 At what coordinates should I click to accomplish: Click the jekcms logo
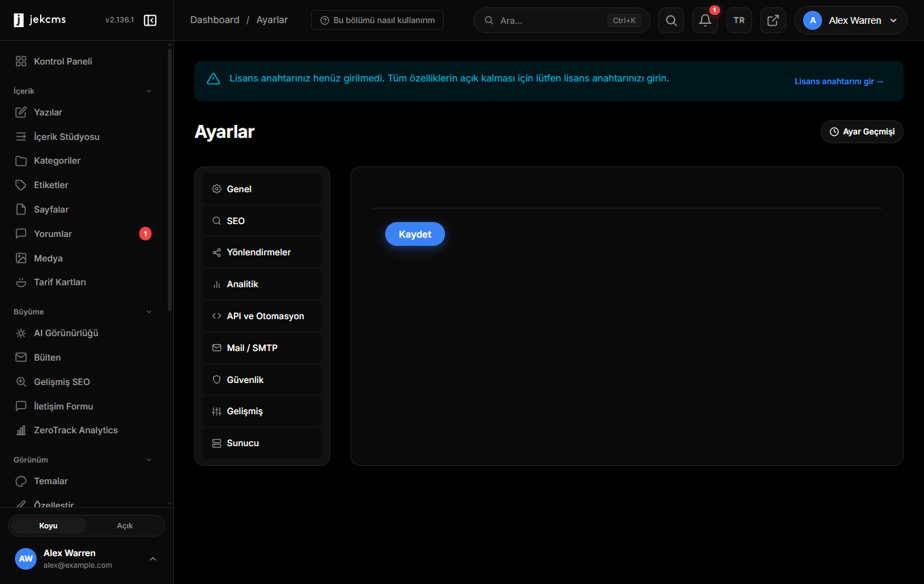point(39,20)
